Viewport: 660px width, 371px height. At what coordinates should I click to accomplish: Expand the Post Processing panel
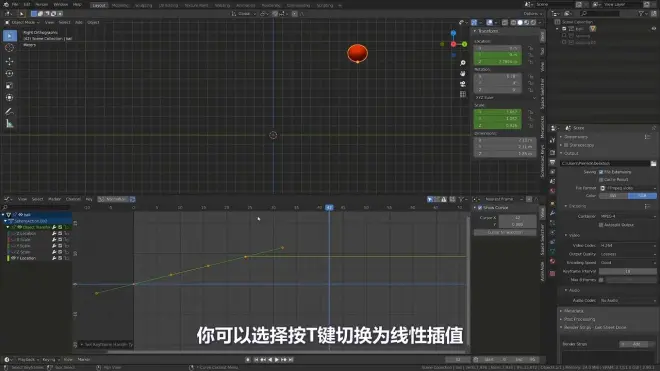578,319
